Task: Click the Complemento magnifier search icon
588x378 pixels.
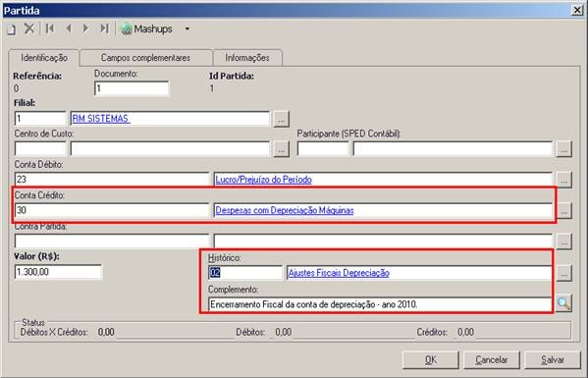Action: click(563, 303)
